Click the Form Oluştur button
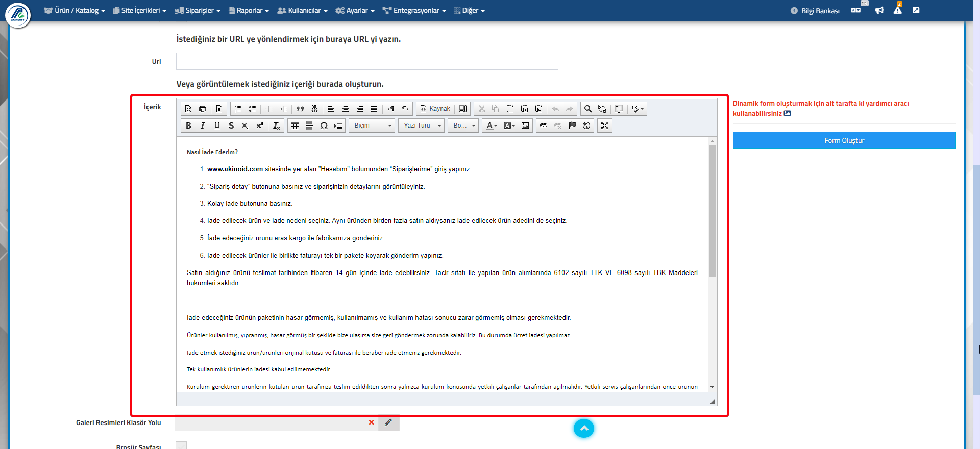This screenshot has width=980, height=449. [844, 140]
